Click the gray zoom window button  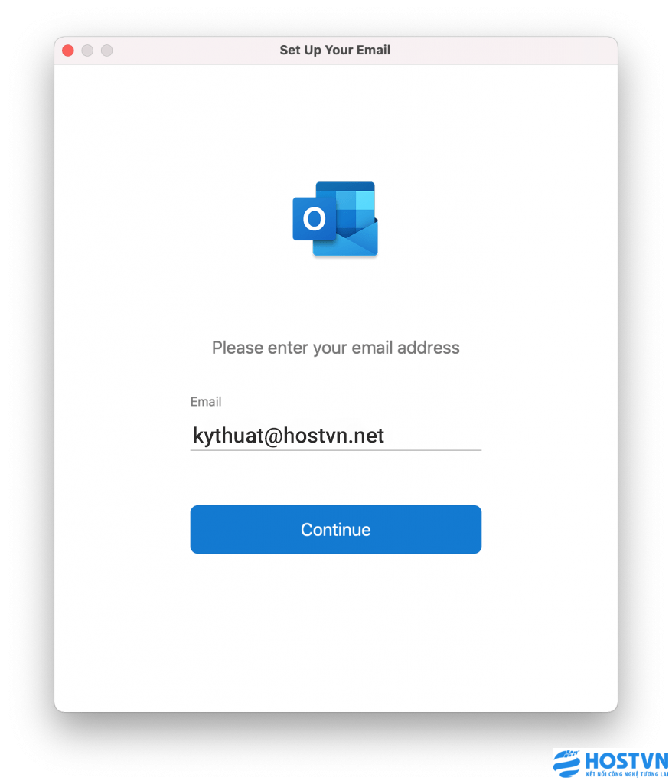[107, 51]
